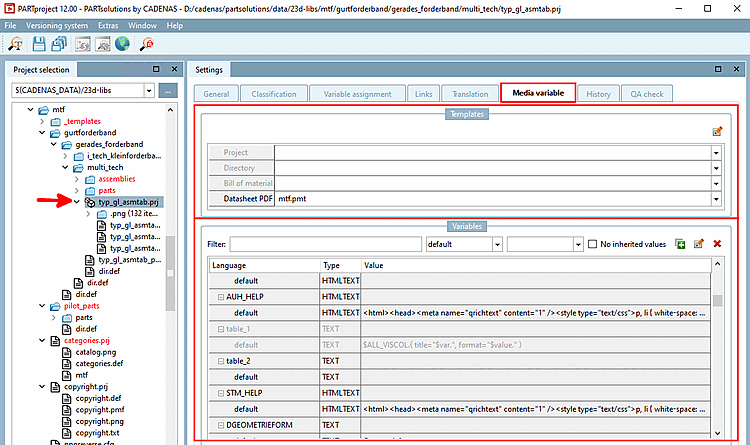Open the default language filter dropdown
This screenshot has height=445, width=750.
[496, 244]
